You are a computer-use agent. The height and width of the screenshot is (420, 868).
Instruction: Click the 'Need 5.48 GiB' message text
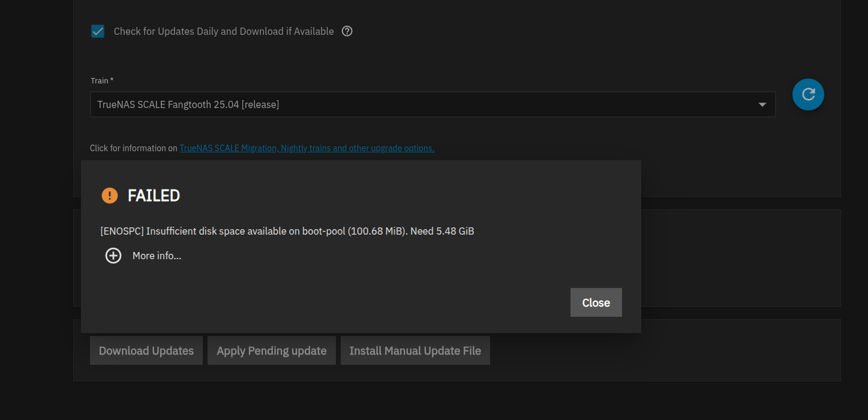[x=443, y=231]
